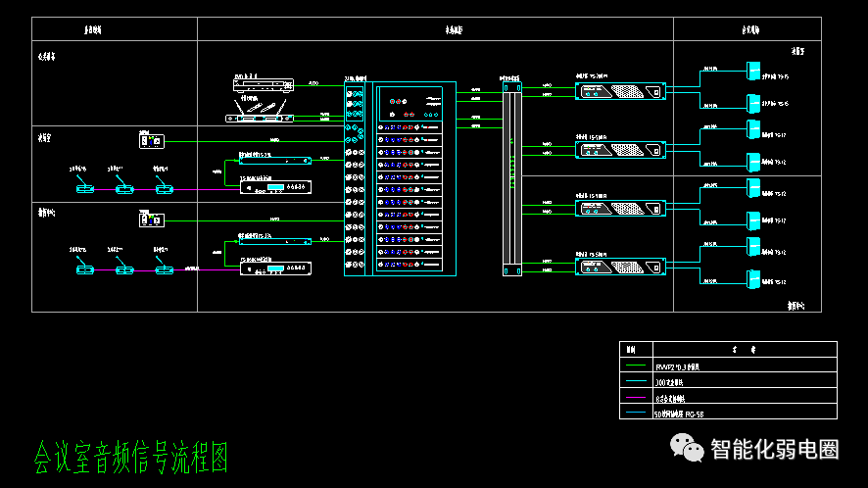Screen dimensions: 868x488
Task: Click the slim cyan rack unit in the bottom row
Action: point(275,241)
